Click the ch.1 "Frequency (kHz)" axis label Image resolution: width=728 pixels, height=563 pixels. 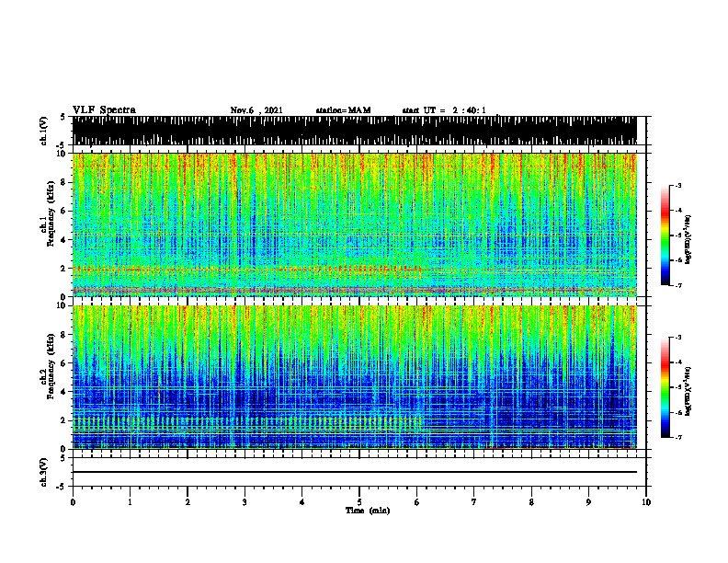point(51,214)
